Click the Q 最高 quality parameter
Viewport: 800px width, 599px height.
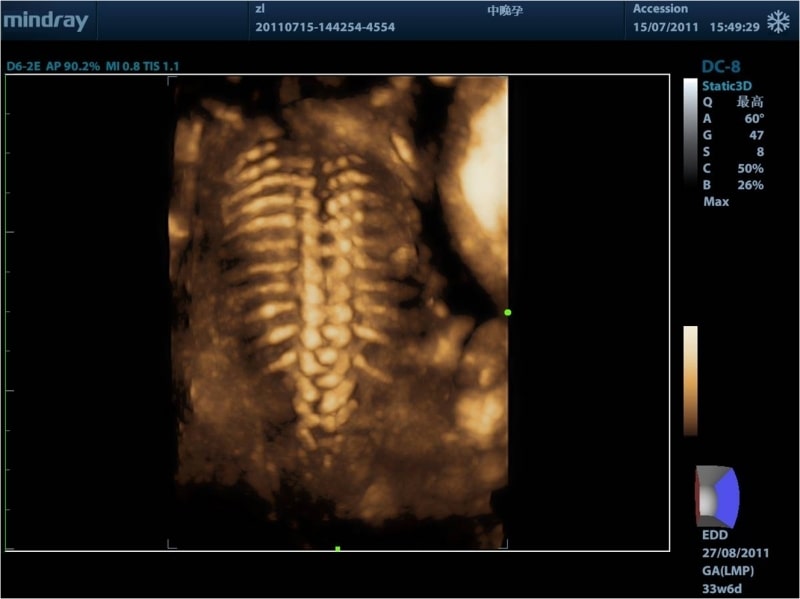coord(733,102)
